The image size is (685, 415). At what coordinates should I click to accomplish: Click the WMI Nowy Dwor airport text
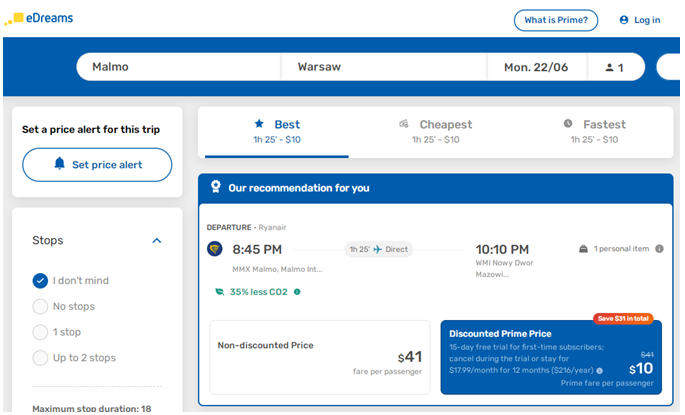pyautogui.click(x=504, y=269)
